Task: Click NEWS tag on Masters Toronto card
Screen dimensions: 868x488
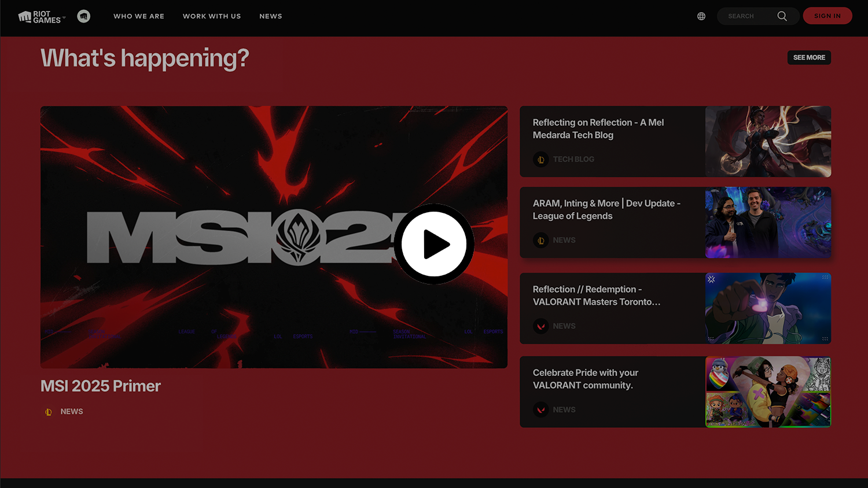Action: (x=564, y=326)
